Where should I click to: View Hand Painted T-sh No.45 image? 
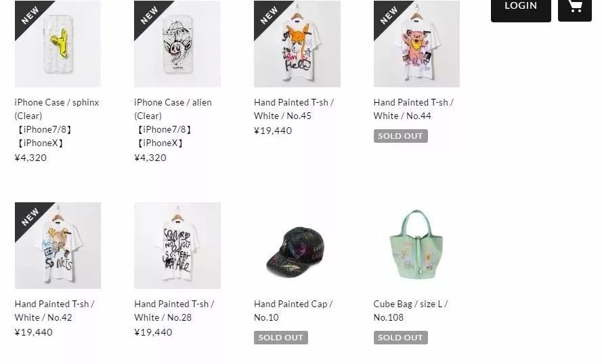pos(297,44)
